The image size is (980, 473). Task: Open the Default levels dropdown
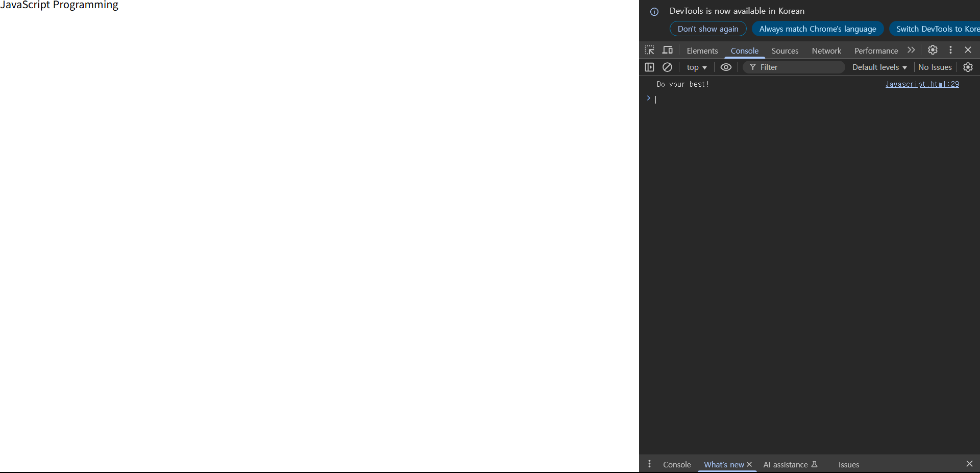tap(879, 67)
